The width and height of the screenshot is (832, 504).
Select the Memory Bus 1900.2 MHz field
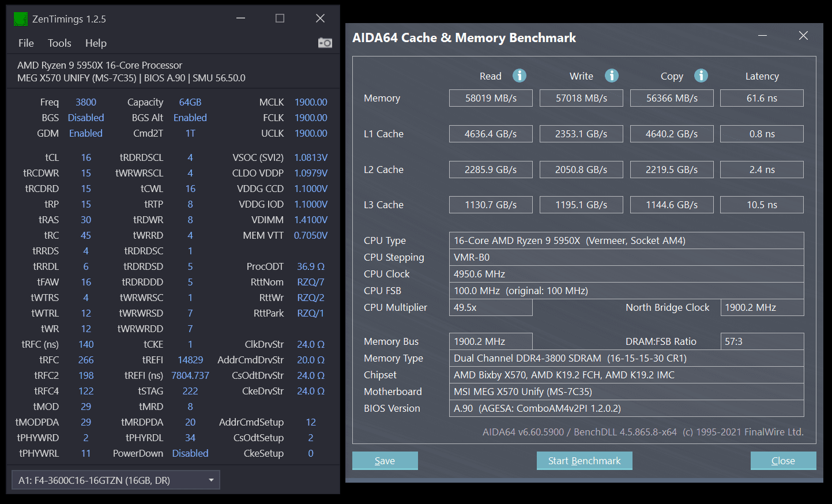point(491,341)
